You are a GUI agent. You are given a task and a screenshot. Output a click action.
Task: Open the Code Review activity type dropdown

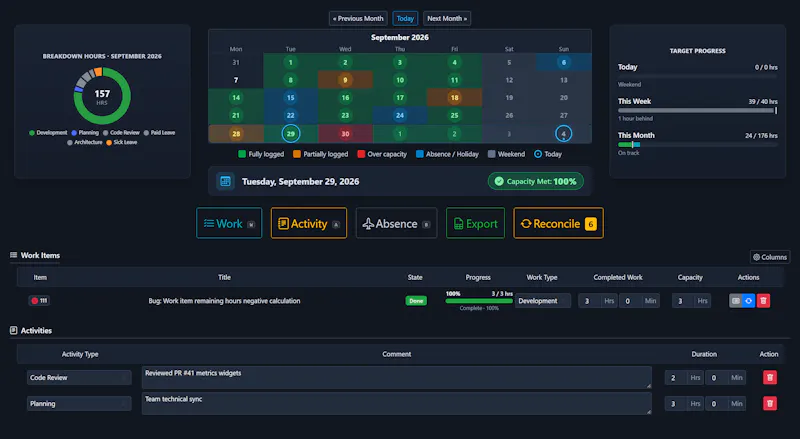[79, 378]
